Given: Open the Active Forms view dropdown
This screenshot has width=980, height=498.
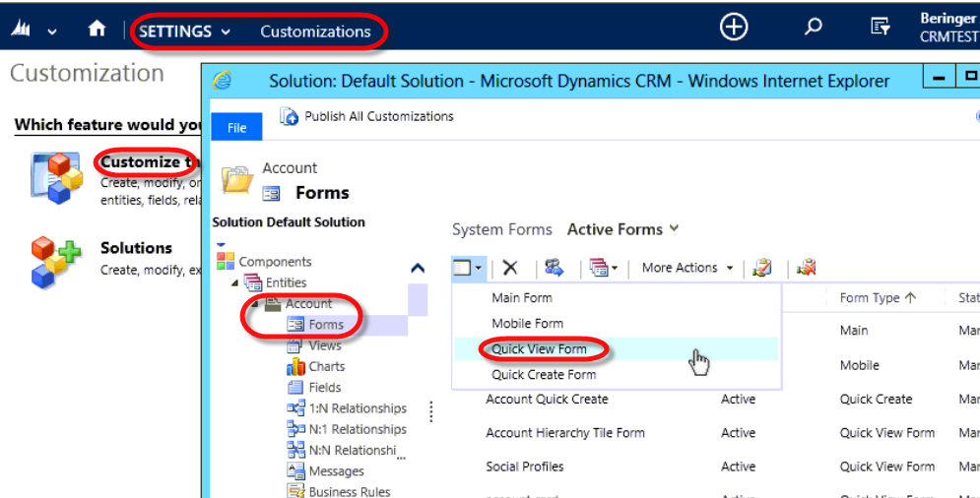Looking at the screenshot, I should (x=622, y=229).
